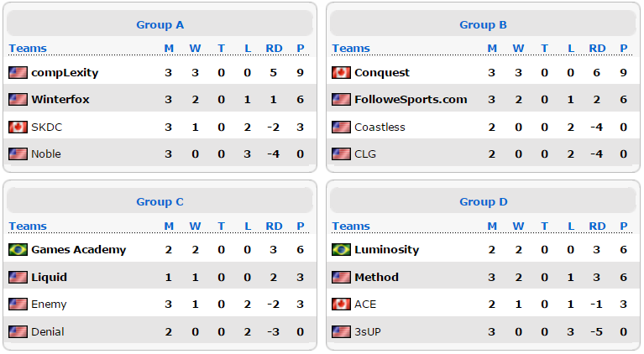Click the Brazil flag next to Luminosity
The width and height of the screenshot is (644, 354).
341,249
